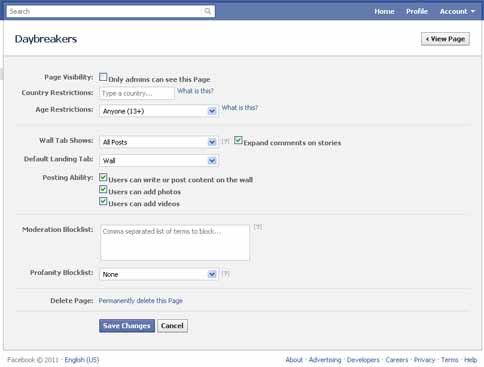Open the About footer link
Screen dimensions: 484x367
pyautogui.click(x=294, y=360)
